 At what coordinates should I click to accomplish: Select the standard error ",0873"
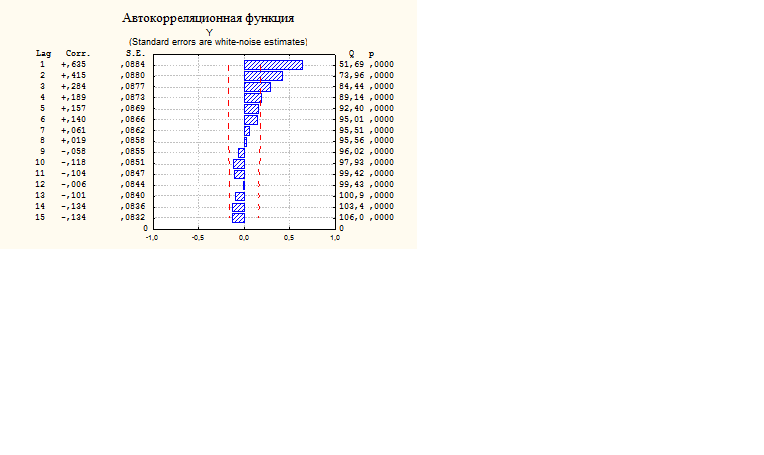pos(133,97)
